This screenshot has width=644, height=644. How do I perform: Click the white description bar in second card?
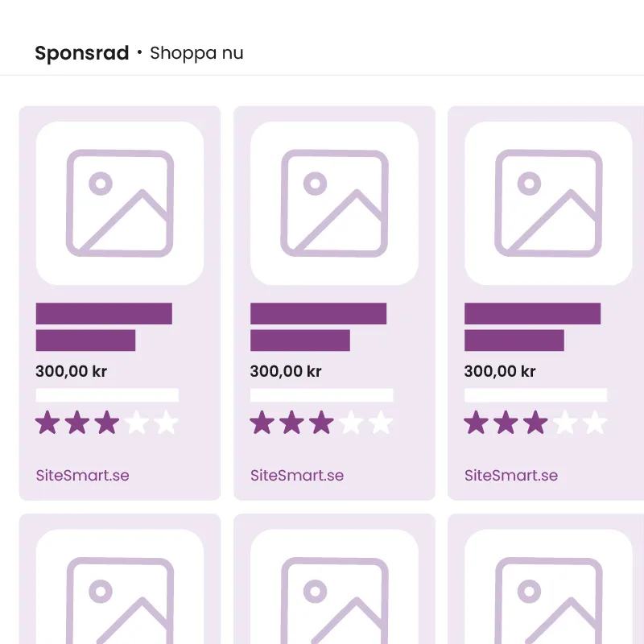click(321, 395)
